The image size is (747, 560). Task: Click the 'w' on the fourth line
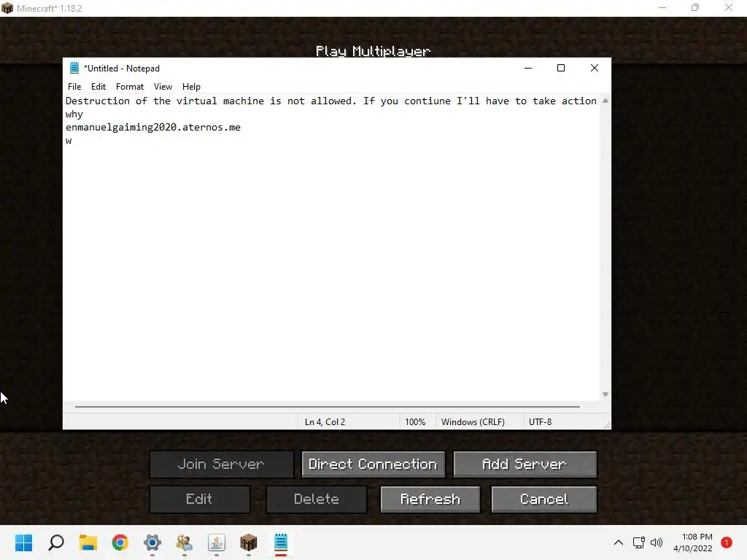[x=69, y=141]
